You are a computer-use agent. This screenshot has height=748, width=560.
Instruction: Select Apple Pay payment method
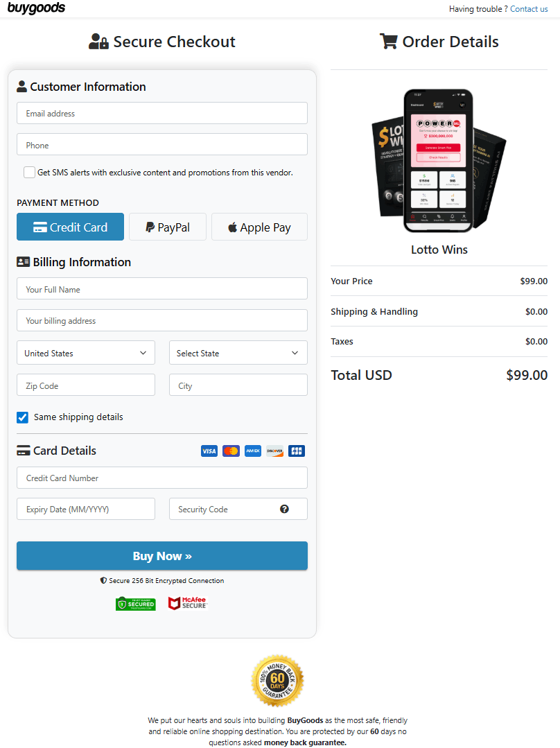(259, 227)
